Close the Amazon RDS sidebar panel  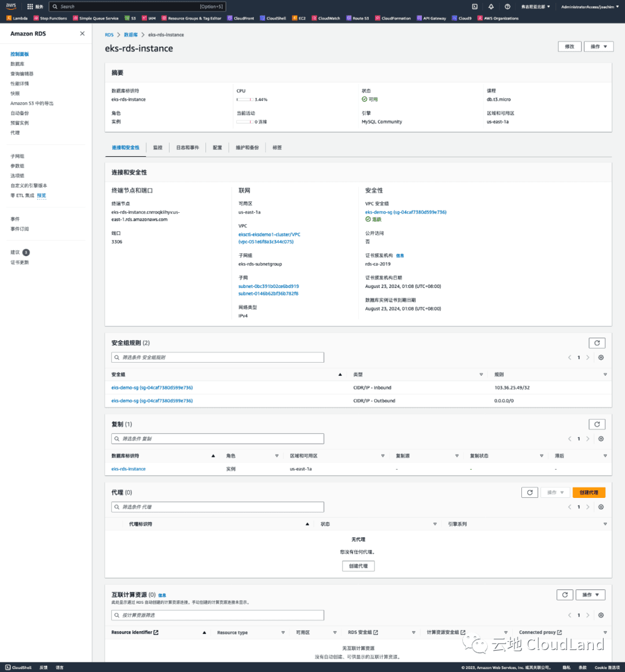click(82, 34)
